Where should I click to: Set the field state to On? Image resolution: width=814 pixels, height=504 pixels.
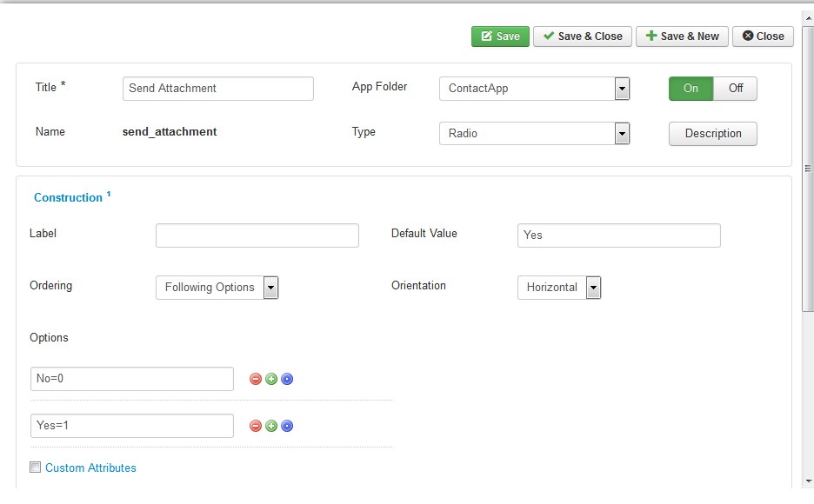click(691, 88)
